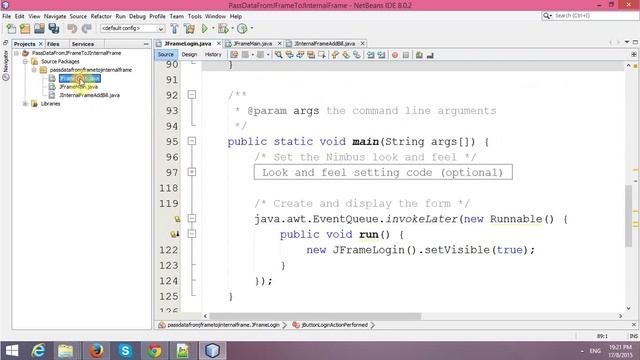Viewport: 640px width, 360px height.
Task: Click the editor vertical scrollbar thumb
Action: 628,216
